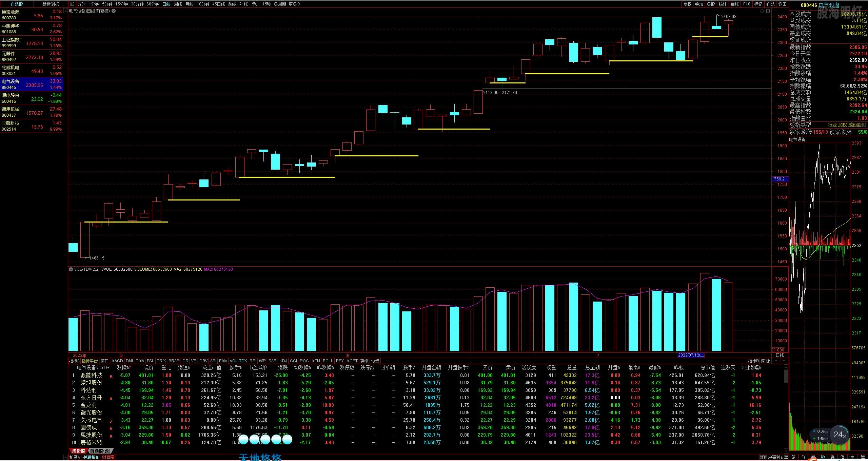Image resolution: width=868 pixels, height=461 pixels.
Task: Apply the BOLL indicator
Action: point(328,361)
